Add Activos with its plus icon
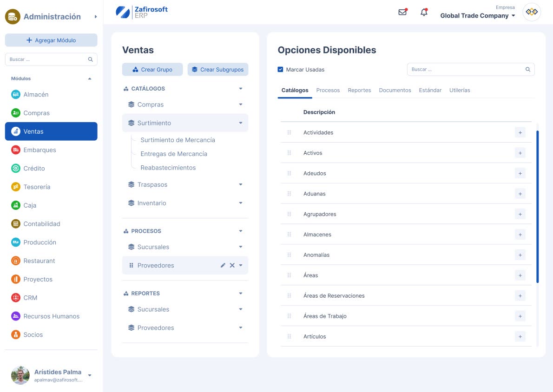 [x=520, y=153]
